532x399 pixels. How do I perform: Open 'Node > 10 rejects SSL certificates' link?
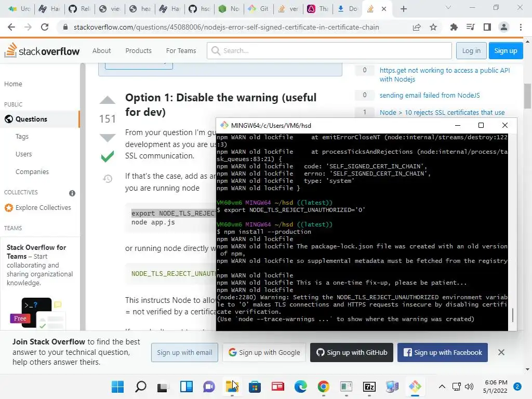click(442, 112)
